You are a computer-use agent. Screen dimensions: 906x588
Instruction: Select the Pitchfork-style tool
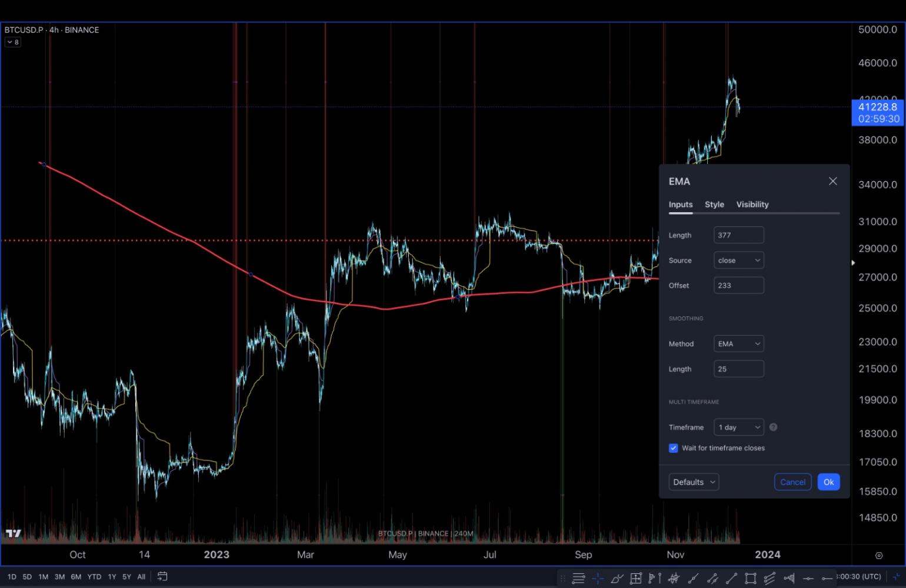(x=789, y=579)
